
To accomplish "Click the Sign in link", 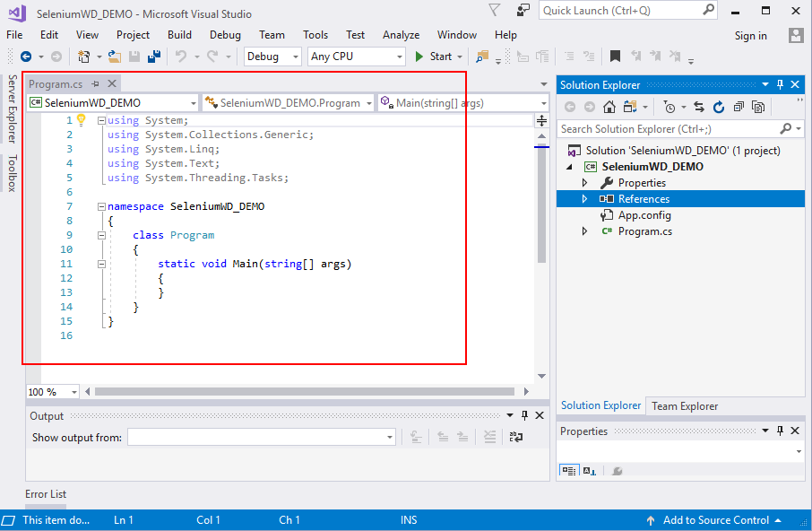I will 750,35.
